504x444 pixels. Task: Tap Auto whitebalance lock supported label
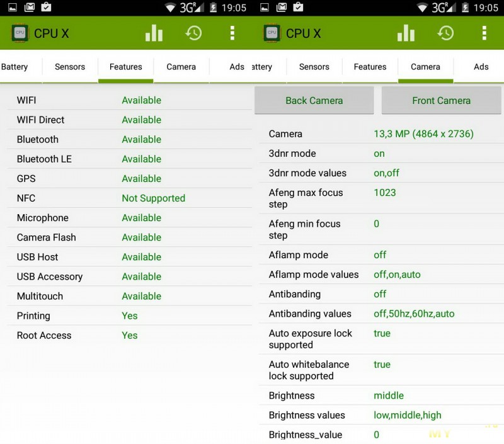coord(309,370)
